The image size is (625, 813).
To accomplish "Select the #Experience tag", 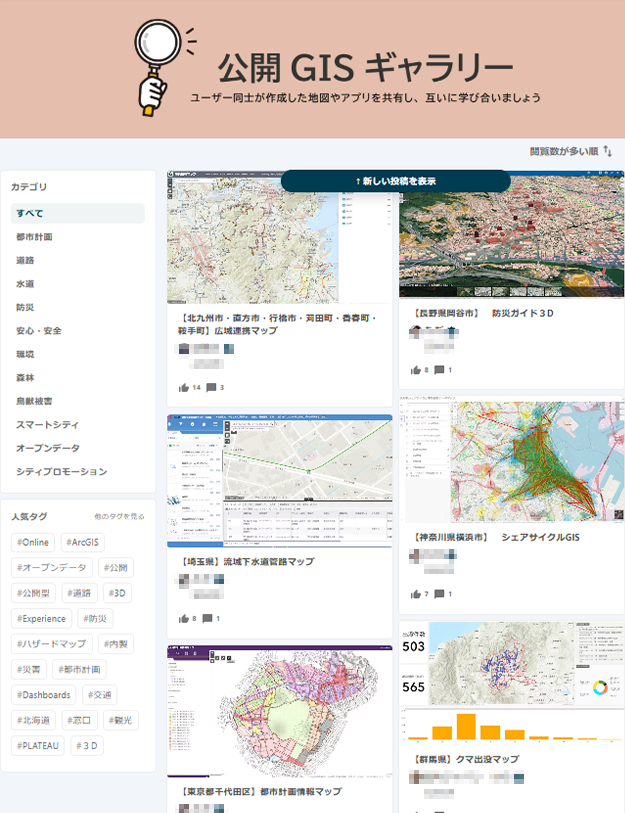I will coord(41,619).
